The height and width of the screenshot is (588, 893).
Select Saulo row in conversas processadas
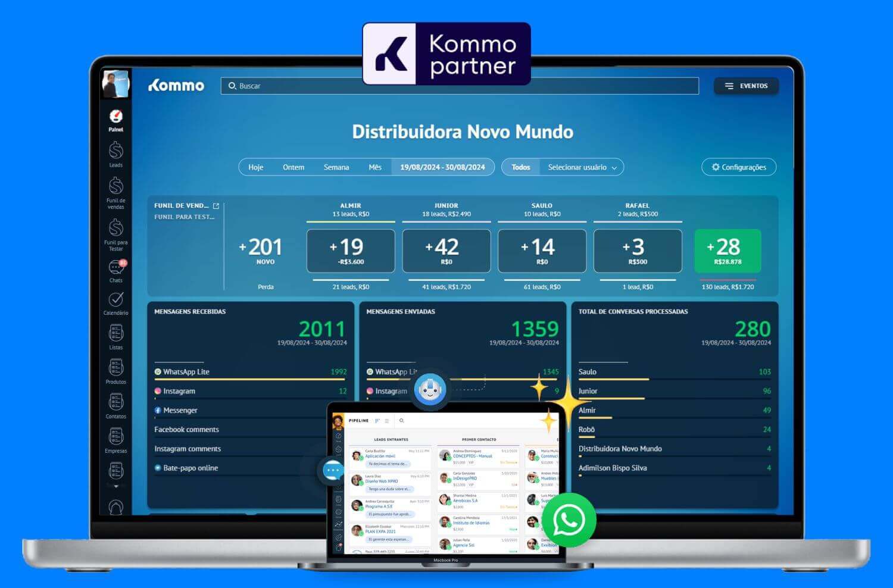(x=675, y=372)
